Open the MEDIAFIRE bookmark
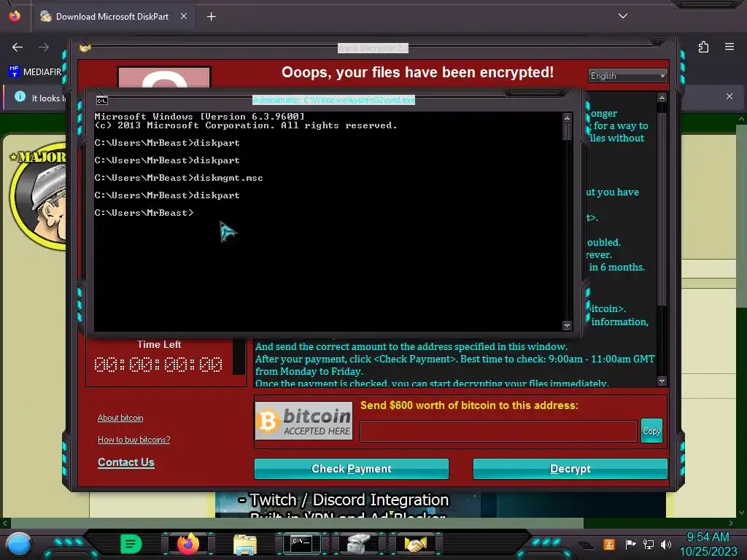Viewport: 747px width, 560px height. coord(35,72)
